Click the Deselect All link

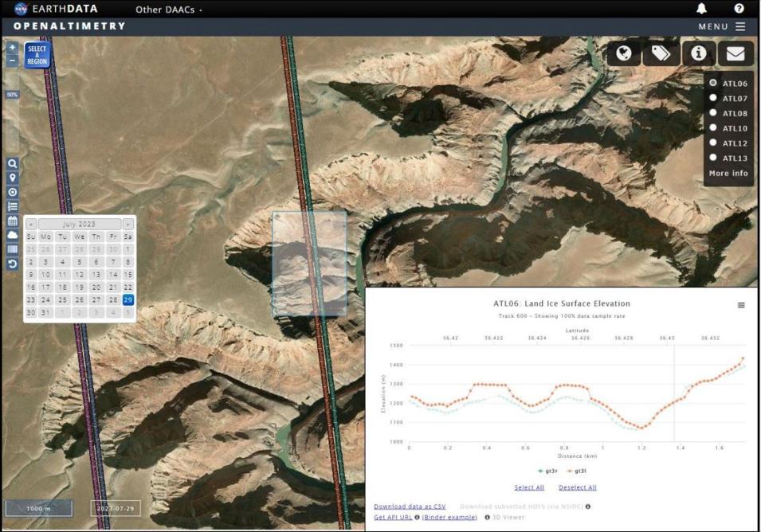click(x=577, y=487)
